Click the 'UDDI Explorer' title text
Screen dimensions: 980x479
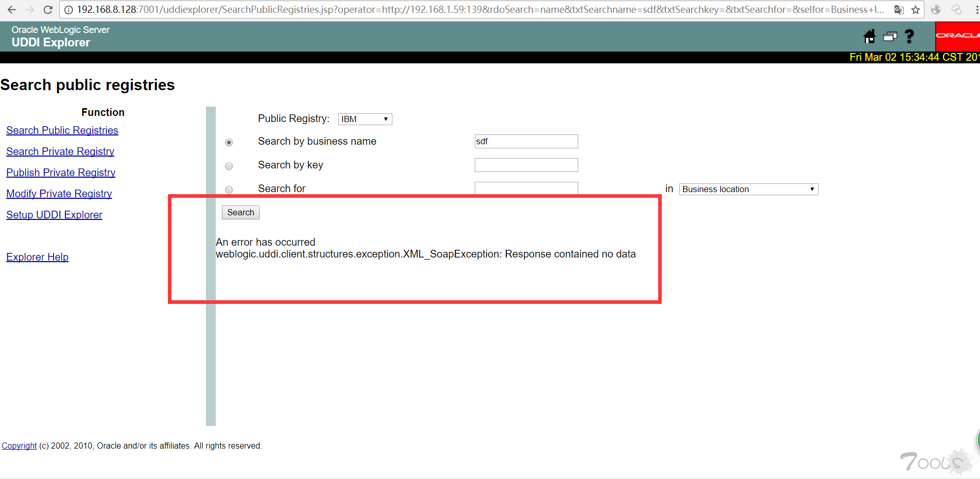point(51,43)
